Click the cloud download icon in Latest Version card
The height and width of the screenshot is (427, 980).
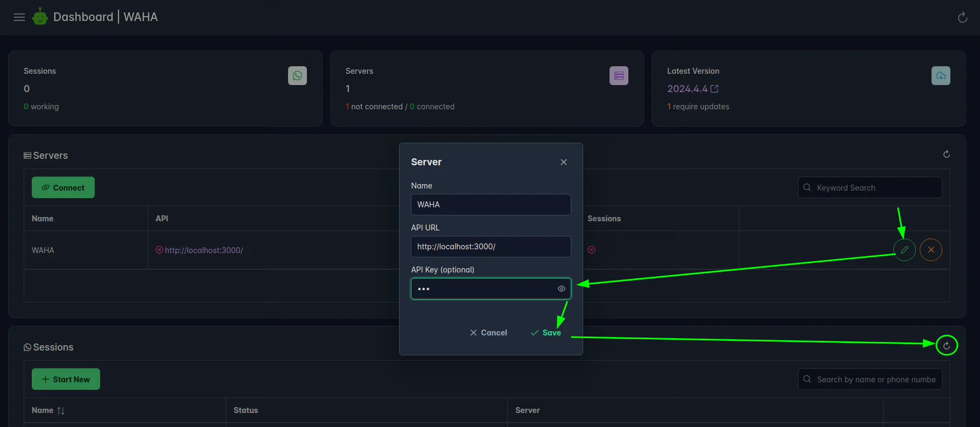[x=940, y=76]
